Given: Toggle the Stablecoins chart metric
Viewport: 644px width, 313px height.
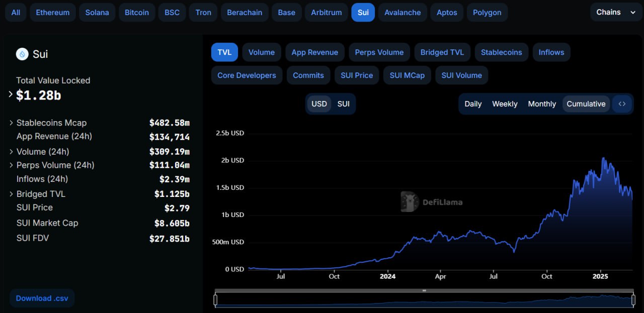Looking at the screenshot, I should click(x=502, y=52).
